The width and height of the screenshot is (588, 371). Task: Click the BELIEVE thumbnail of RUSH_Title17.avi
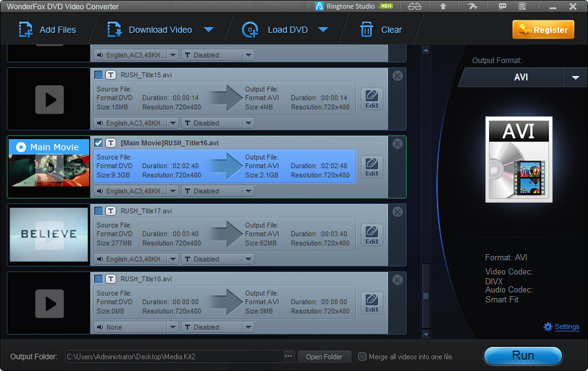pyautogui.click(x=49, y=234)
